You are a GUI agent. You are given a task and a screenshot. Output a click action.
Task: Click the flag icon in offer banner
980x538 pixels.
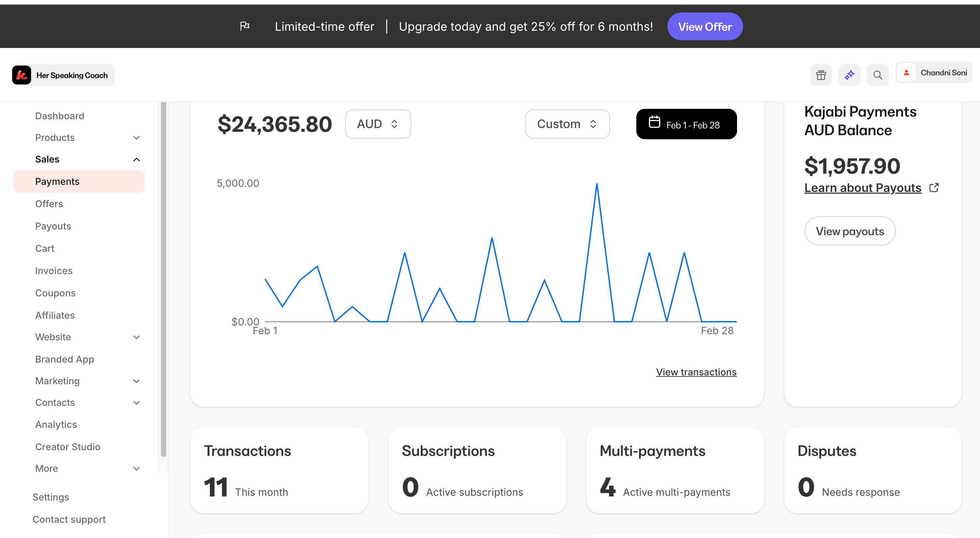click(x=245, y=26)
